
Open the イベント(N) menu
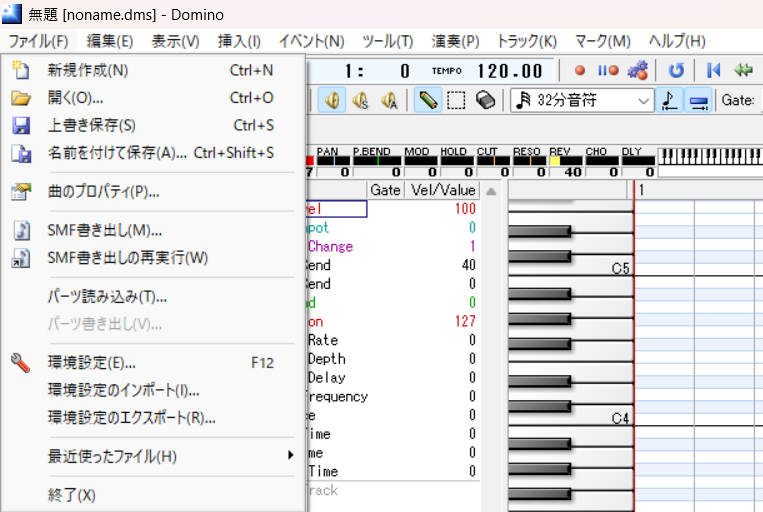(311, 41)
